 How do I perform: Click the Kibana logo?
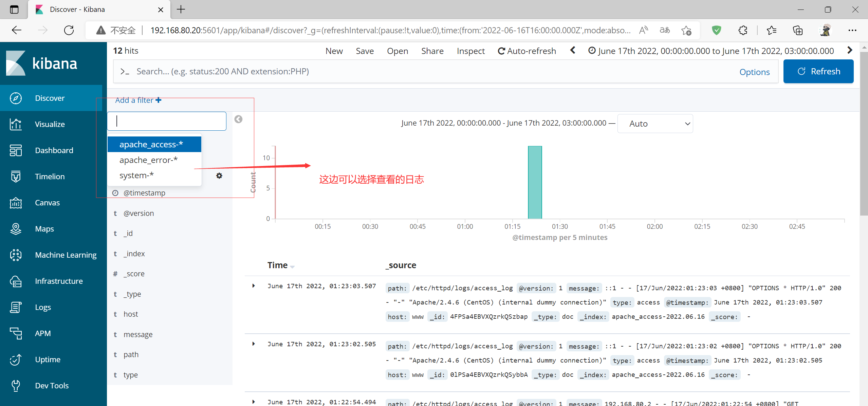point(41,63)
